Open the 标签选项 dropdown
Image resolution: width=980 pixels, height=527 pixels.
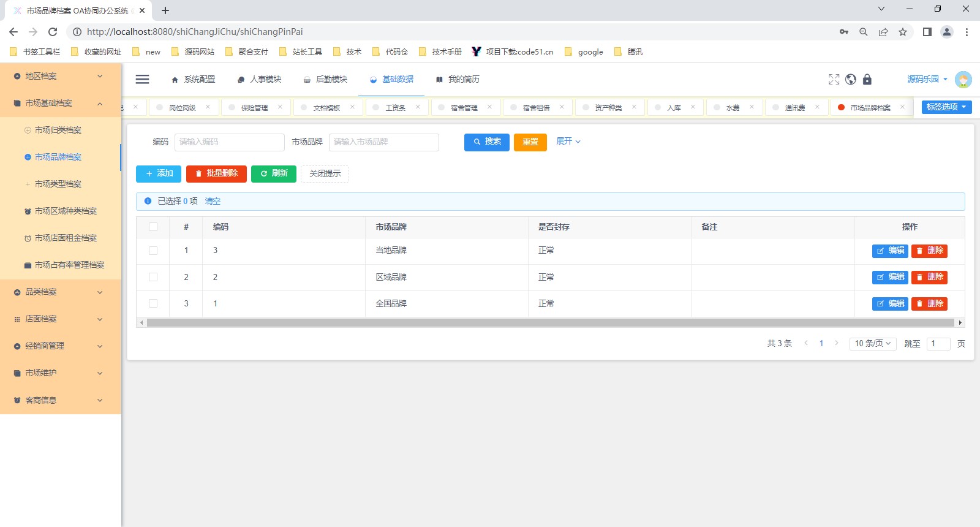946,107
